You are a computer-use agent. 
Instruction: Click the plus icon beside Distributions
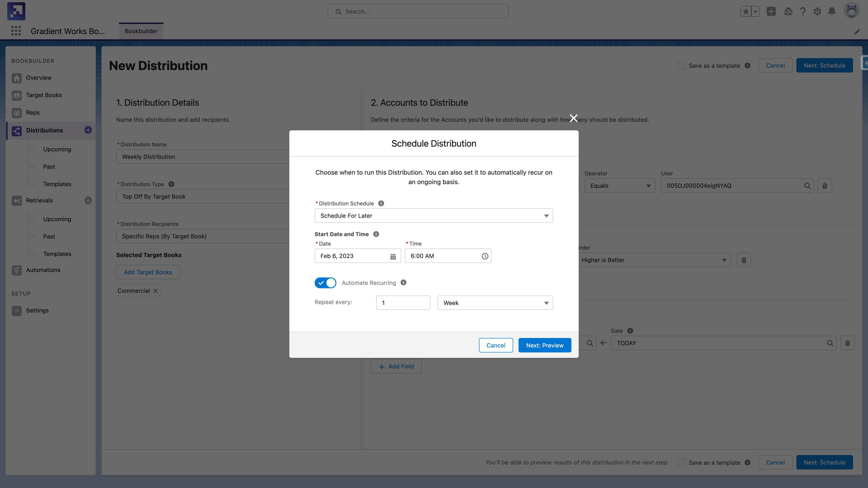coord(88,130)
